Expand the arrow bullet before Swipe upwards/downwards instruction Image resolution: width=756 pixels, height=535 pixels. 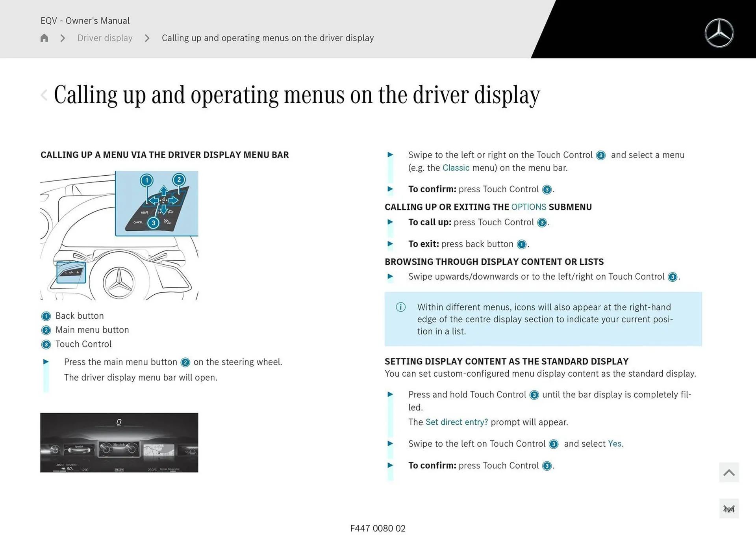pos(390,277)
